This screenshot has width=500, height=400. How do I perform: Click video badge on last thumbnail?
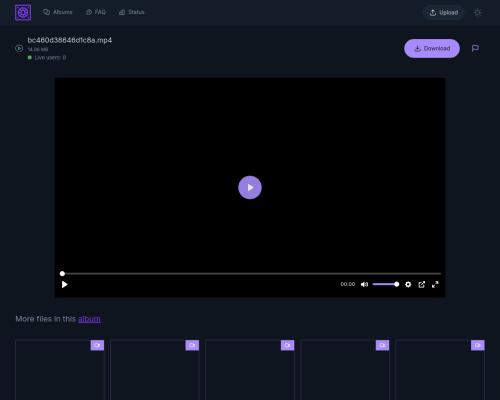pos(478,345)
